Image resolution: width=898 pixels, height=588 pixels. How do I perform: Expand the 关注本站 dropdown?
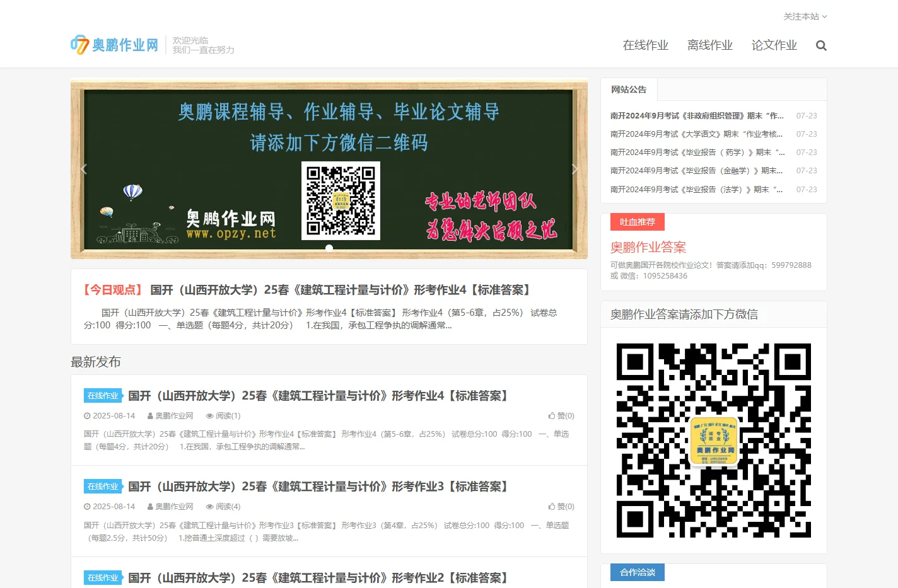(x=805, y=16)
